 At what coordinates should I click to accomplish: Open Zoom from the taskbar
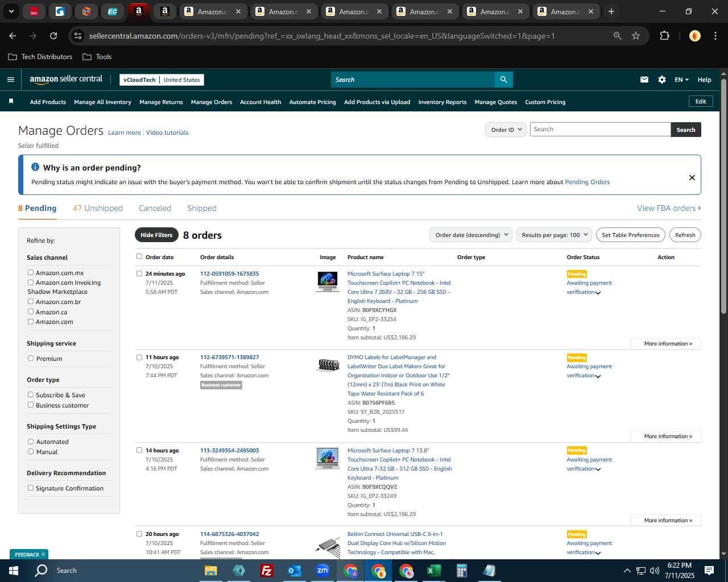click(322, 571)
